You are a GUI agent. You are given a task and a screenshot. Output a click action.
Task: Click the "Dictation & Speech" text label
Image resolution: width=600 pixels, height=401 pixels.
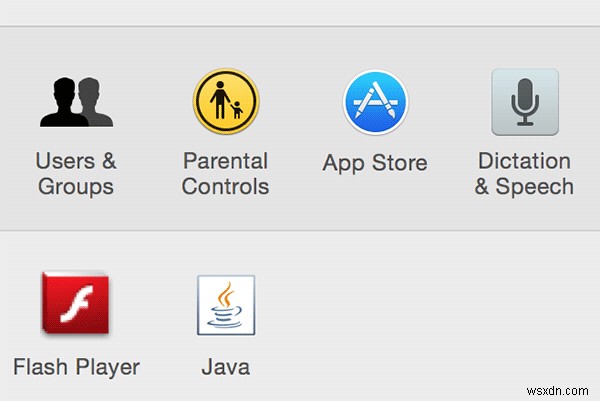coord(524,173)
